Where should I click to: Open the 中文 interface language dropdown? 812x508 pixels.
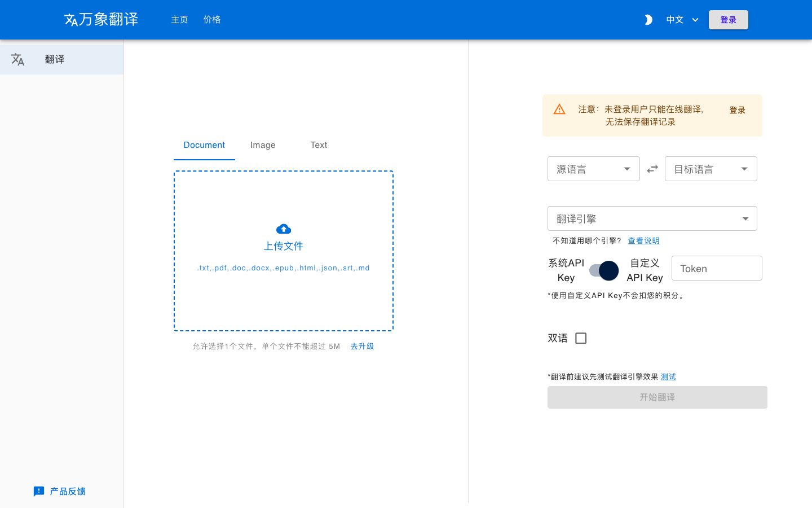pyautogui.click(x=681, y=20)
